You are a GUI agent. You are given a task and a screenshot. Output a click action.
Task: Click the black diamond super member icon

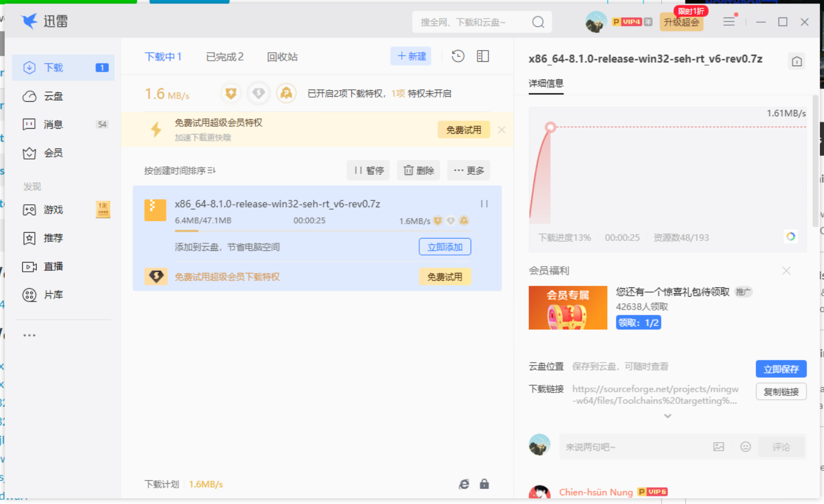click(x=156, y=276)
